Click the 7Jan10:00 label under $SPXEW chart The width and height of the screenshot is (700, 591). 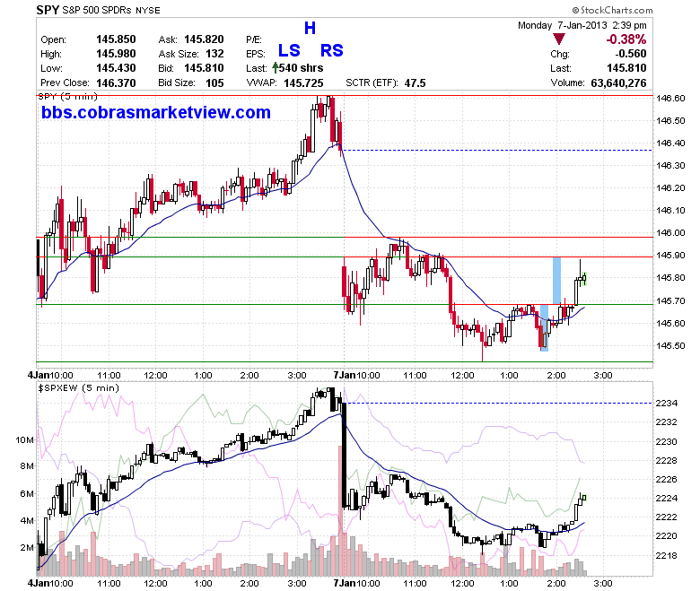point(356,584)
